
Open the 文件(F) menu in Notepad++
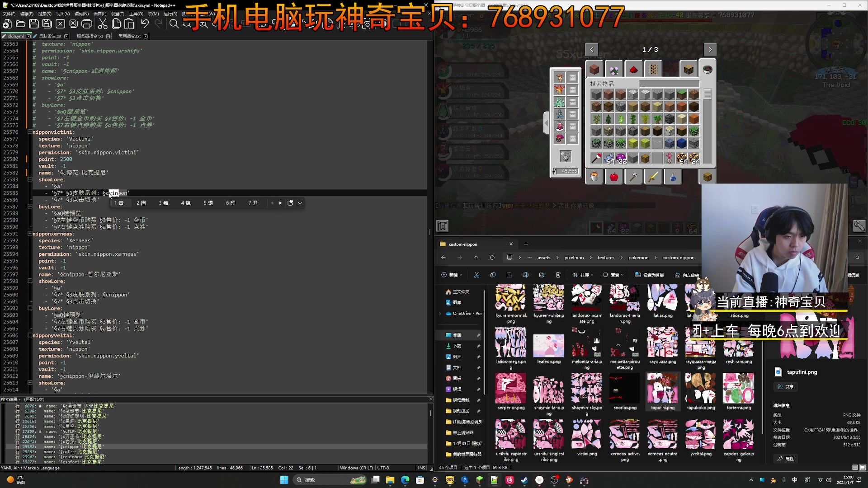point(9,14)
